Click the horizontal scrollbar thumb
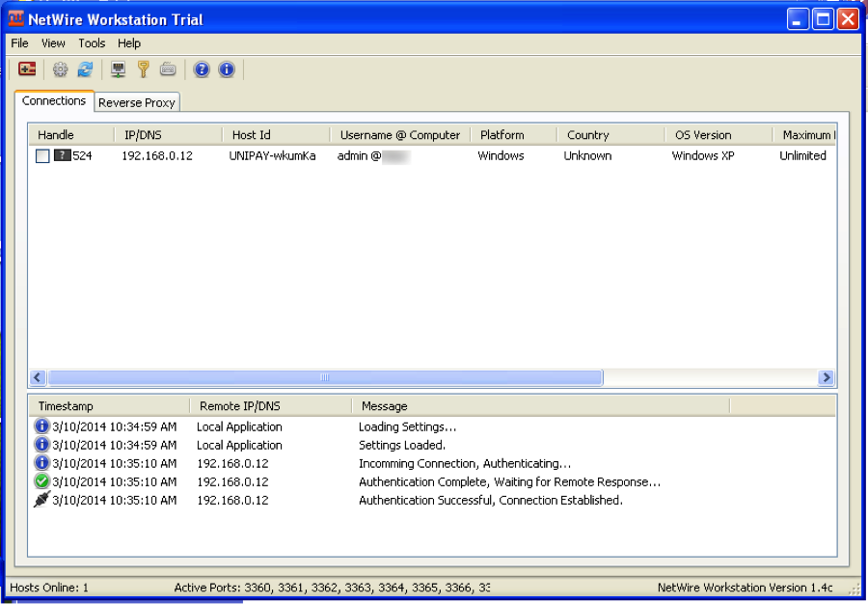The width and height of the screenshot is (868, 604). [x=325, y=377]
